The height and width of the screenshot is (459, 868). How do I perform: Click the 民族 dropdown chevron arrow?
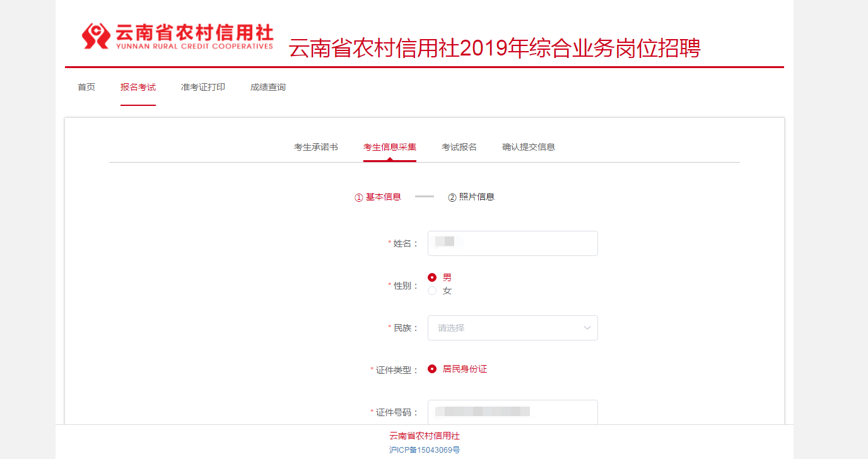click(x=587, y=328)
